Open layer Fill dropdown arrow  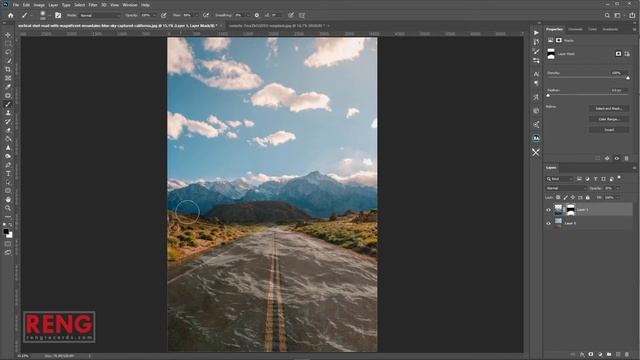point(618,198)
